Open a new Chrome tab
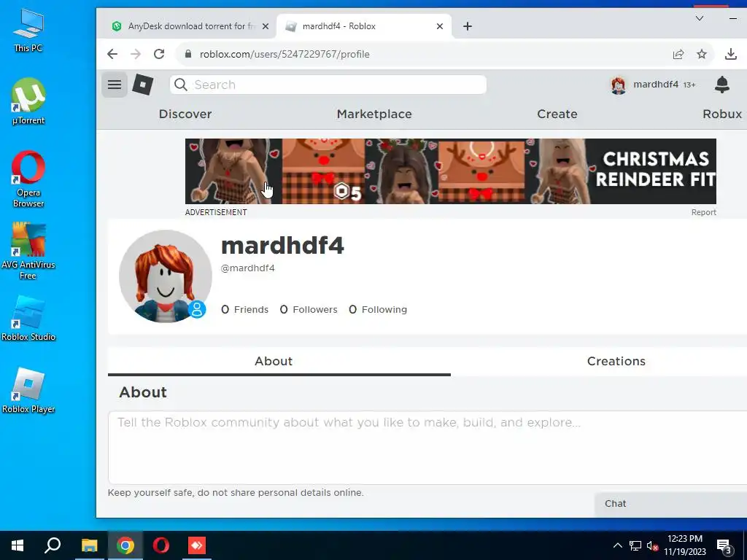The height and width of the screenshot is (560, 747). [468, 26]
